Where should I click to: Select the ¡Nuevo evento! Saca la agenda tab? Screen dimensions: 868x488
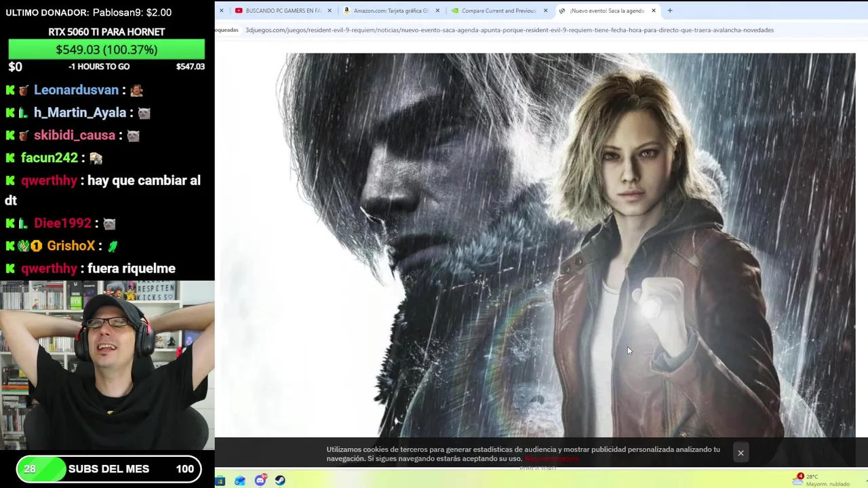pos(606,11)
